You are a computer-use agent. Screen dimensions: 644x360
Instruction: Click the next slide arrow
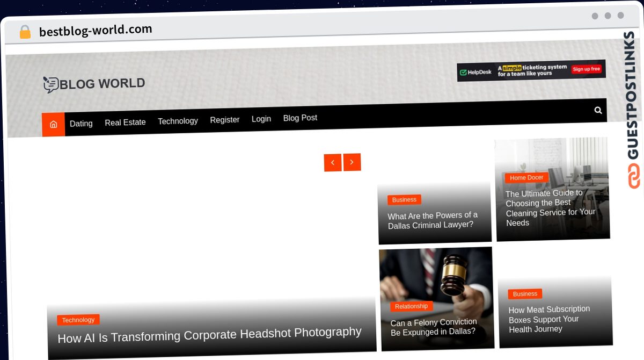(352, 162)
